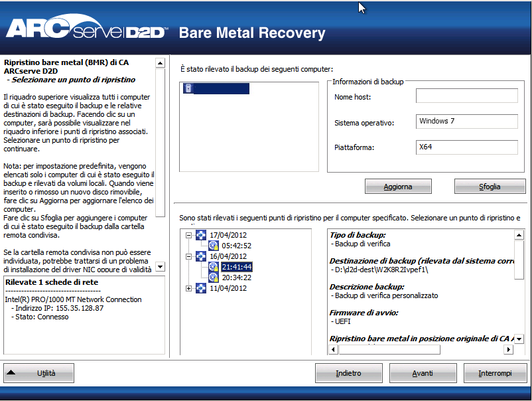532x401 pixels.
Task: Click the 11/04/2012 backup date icon
Action: [x=201, y=288]
